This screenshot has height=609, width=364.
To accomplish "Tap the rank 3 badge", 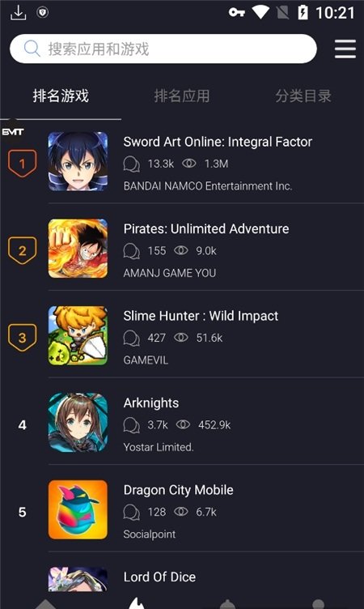I will point(22,338).
